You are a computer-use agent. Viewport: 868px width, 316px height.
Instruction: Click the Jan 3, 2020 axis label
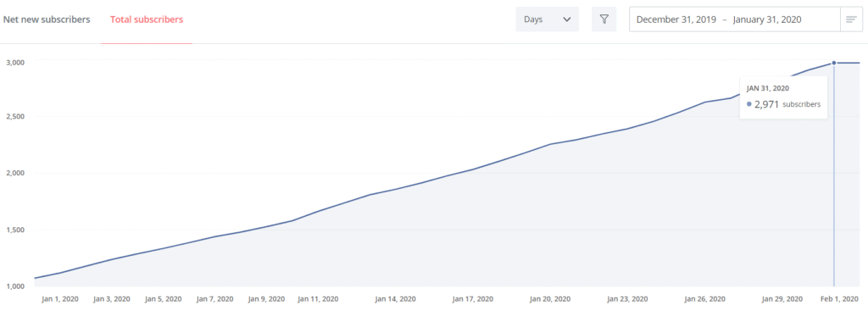click(x=112, y=299)
